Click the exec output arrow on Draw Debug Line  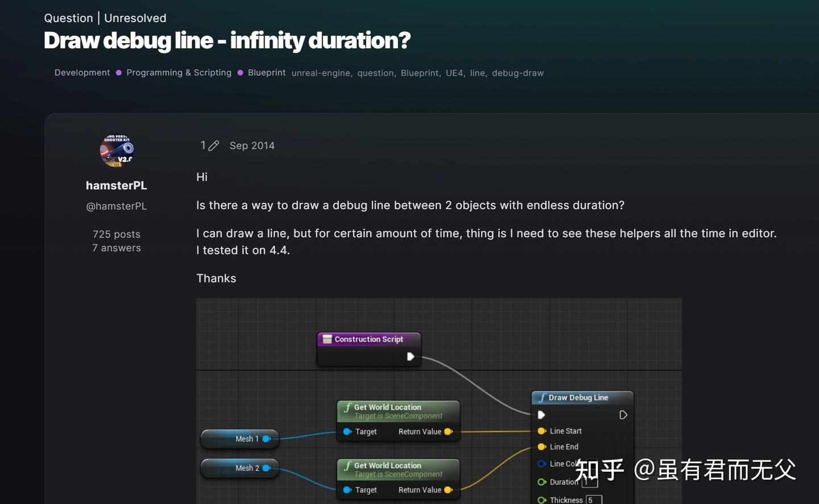point(623,415)
